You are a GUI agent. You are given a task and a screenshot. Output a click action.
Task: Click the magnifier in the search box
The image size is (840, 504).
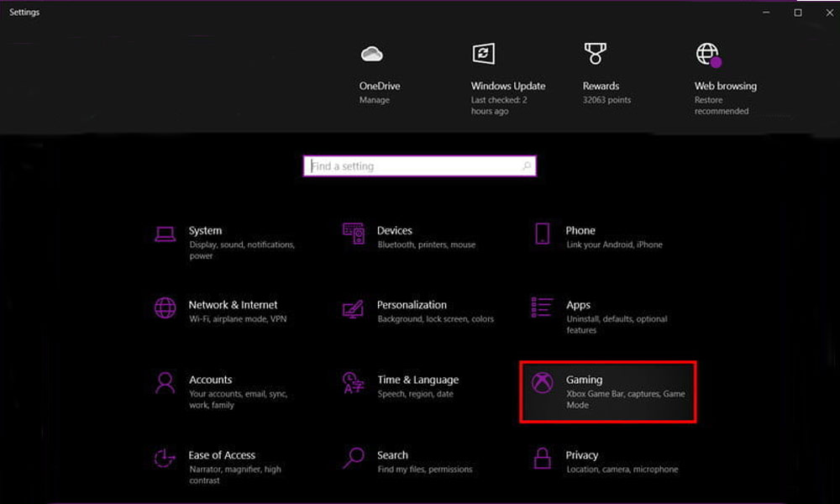pos(527,166)
